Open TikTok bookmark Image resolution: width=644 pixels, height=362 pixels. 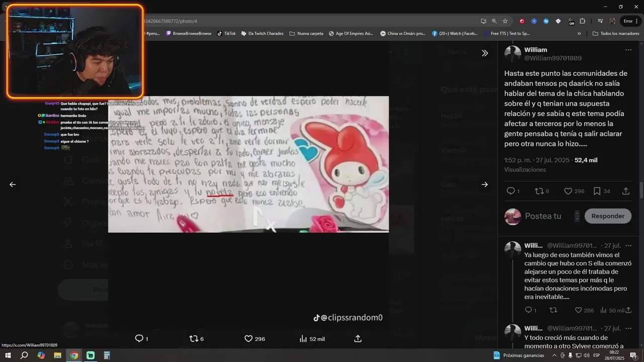click(x=226, y=34)
